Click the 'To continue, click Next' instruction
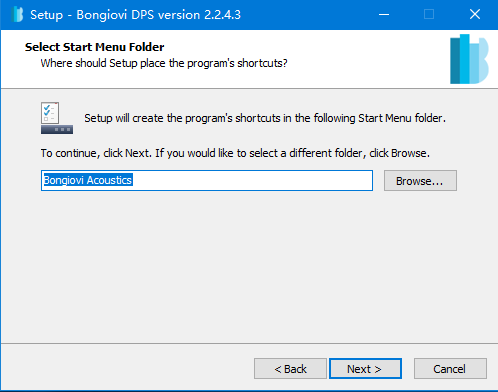Image resolution: width=498 pixels, height=392 pixels. coord(235,153)
